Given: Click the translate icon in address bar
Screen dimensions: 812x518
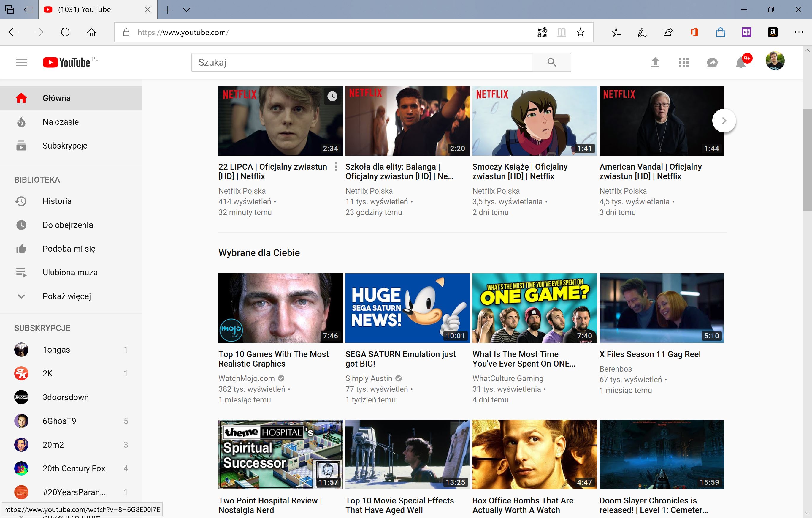Looking at the screenshot, I should click(542, 32).
